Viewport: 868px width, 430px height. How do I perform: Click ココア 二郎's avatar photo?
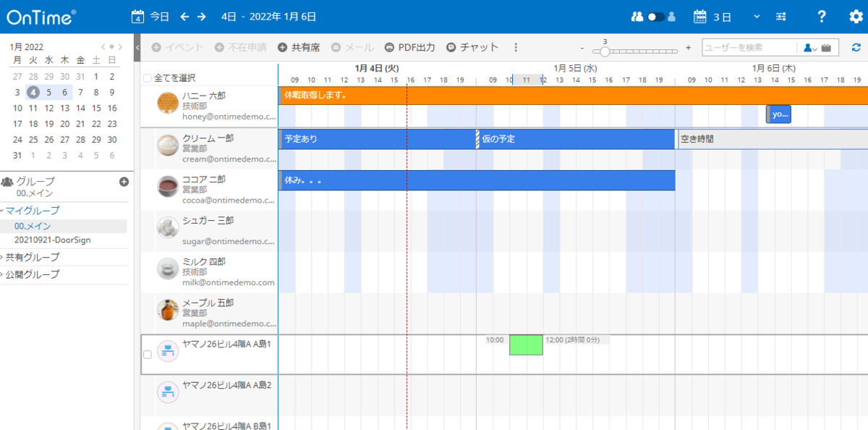(168, 187)
